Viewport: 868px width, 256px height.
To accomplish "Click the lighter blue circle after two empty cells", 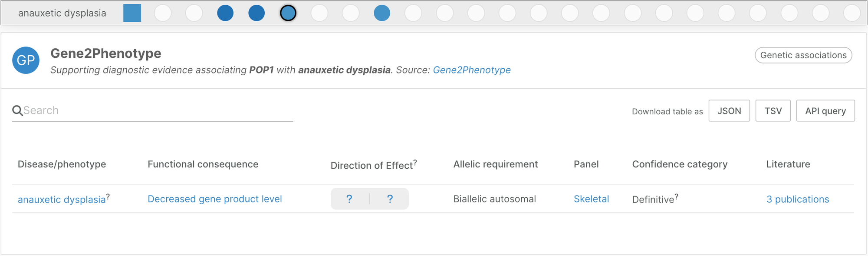I will point(382,13).
